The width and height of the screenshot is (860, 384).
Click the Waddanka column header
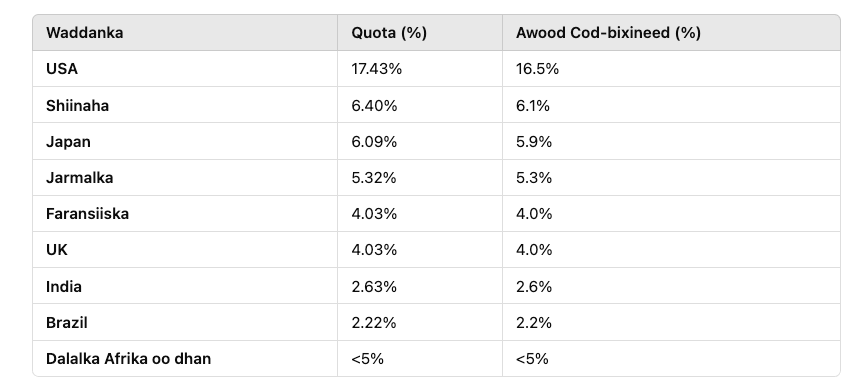pyautogui.click(x=84, y=33)
